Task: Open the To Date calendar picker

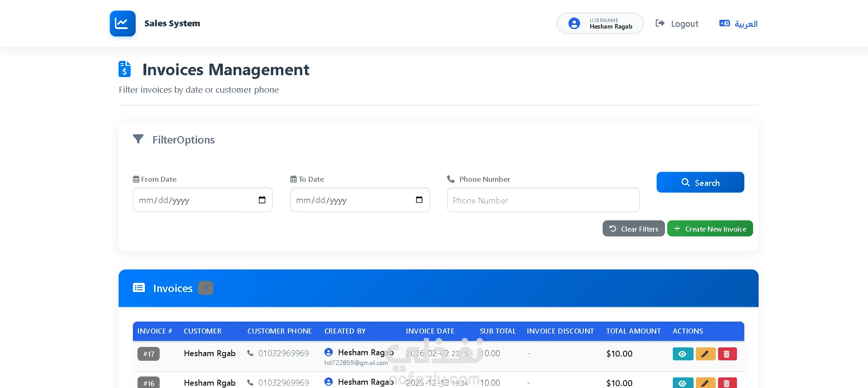Action: (x=419, y=200)
